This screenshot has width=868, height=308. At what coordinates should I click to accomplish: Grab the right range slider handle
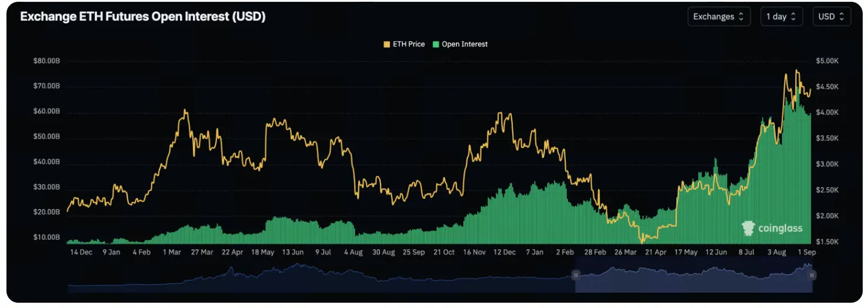click(x=812, y=274)
